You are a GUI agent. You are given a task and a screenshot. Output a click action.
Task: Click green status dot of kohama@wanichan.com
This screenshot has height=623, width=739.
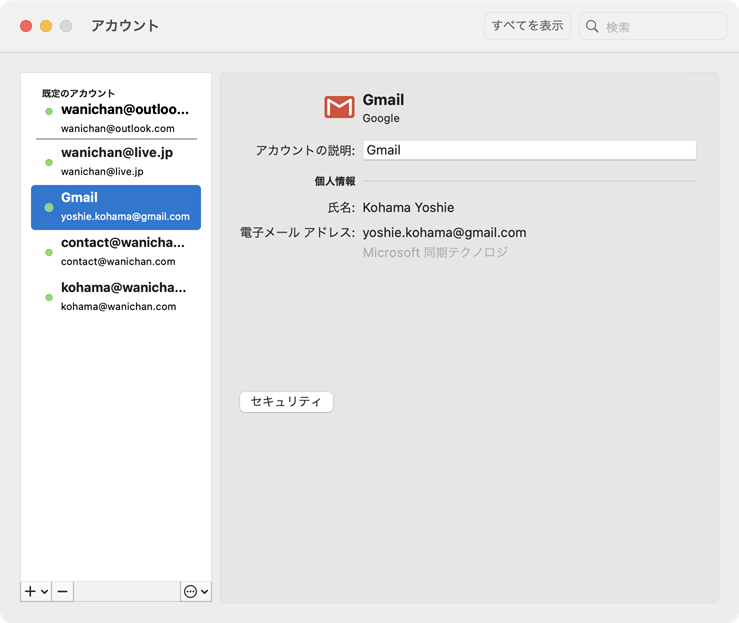click(x=49, y=297)
